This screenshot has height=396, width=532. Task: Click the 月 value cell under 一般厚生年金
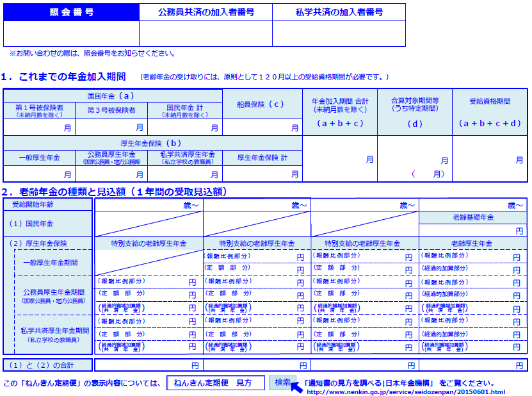39,174
